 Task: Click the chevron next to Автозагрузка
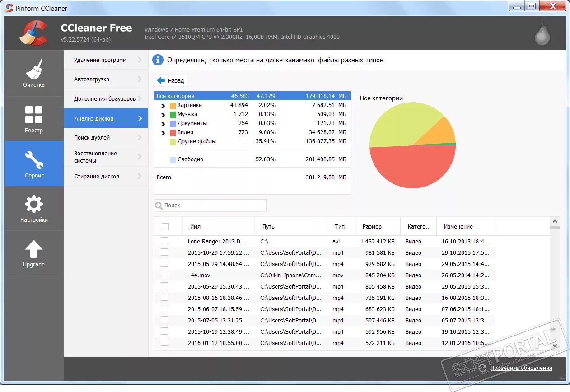[140, 79]
